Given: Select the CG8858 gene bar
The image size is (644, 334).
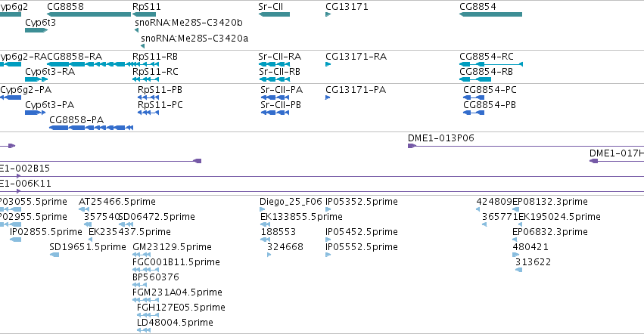Looking at the screenshot, I should pyautogui.click(x=89, y=14).
